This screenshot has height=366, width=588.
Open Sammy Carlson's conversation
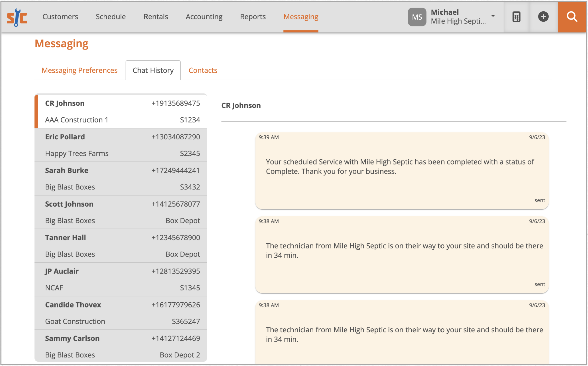point(121,346)
